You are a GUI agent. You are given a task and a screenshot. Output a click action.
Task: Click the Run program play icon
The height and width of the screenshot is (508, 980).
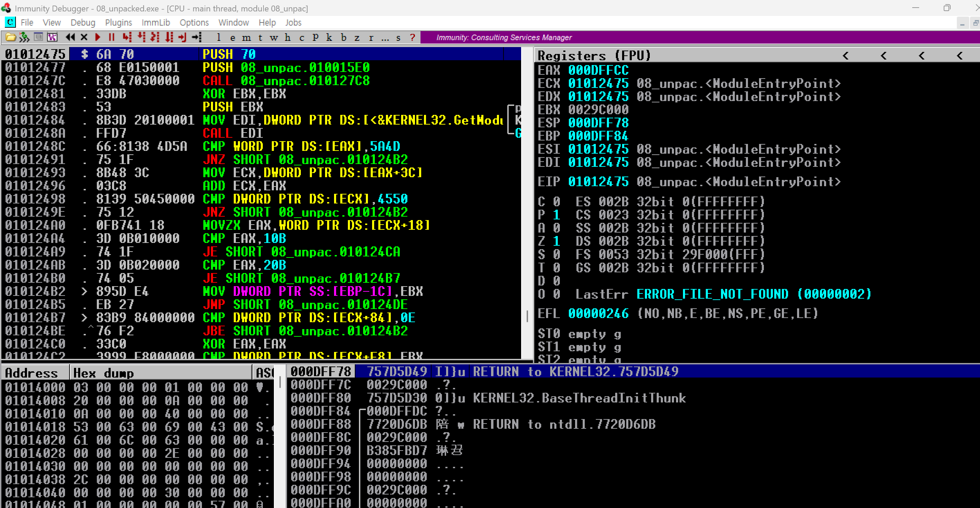coord(98,37)
